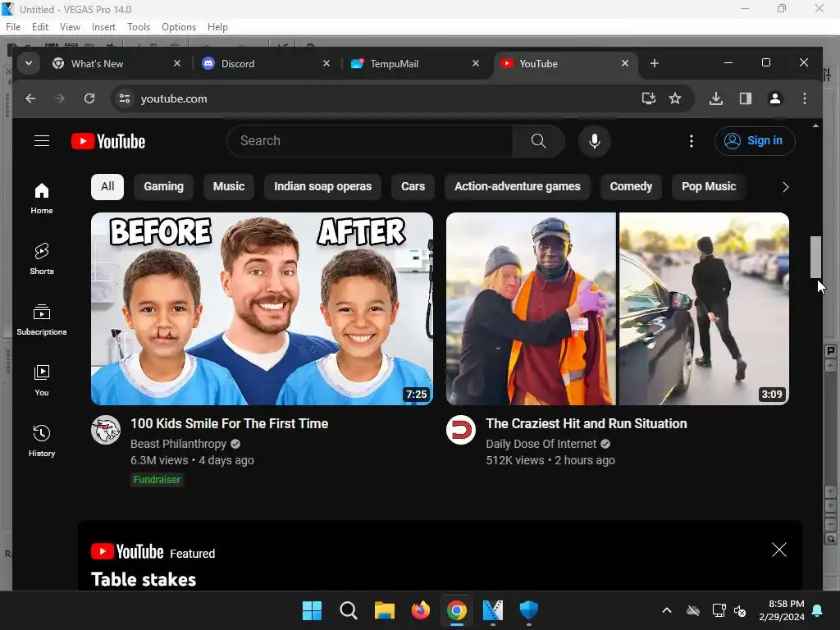Open History in sidebar
Image resolution: width=840 pixels, height=630 pixels.
[42, 441]
